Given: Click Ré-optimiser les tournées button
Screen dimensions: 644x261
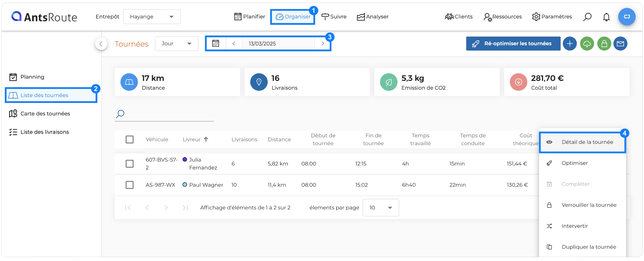Looking at the screenshot, I should [x=513, y=43].
